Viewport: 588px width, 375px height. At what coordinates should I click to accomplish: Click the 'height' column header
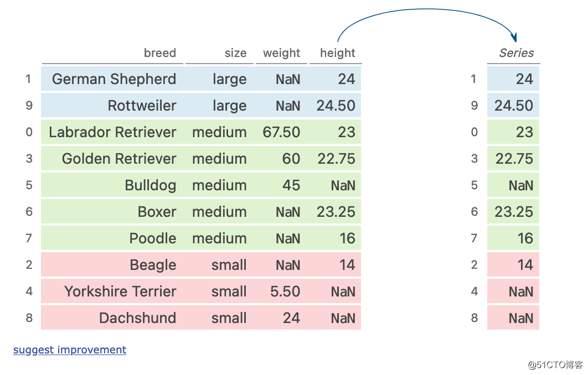(337, 53)
